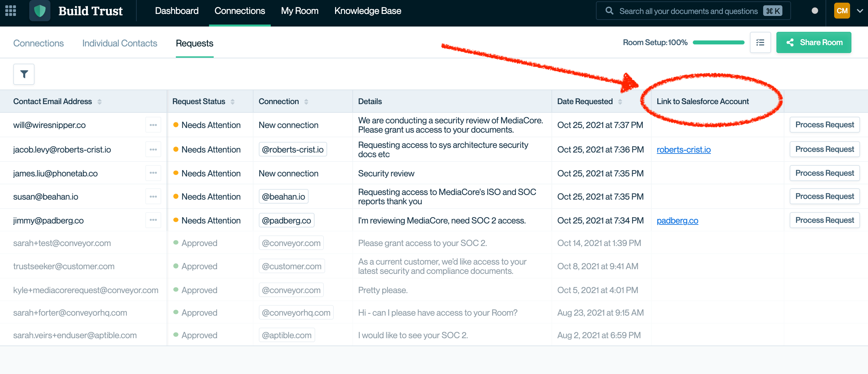Select Connections in top navigation
This screenshot has height=374, width=868.
[240, 11]
